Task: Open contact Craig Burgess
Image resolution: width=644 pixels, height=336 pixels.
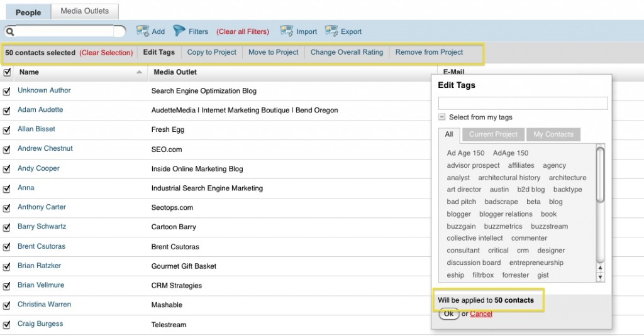Action: click(40, 323)
